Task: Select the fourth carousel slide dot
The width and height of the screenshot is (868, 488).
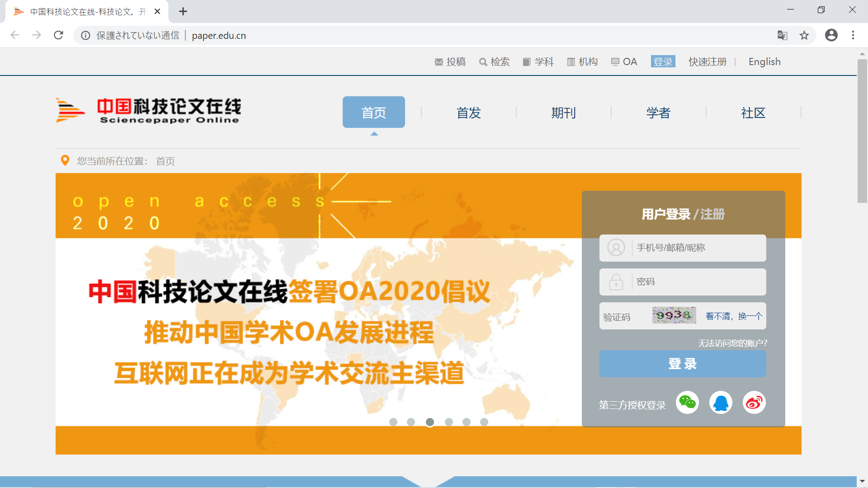Action: [x=449, y=422]
